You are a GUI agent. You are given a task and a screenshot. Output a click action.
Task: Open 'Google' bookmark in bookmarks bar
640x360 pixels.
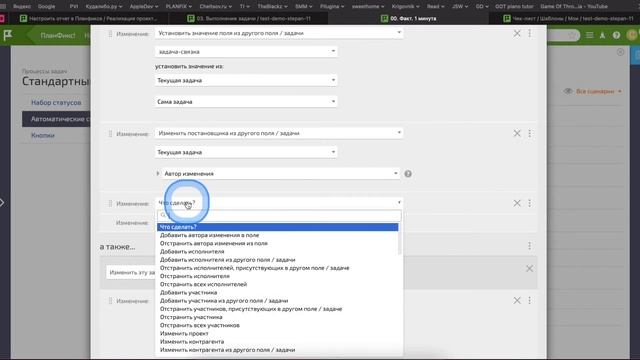[47, 7]
